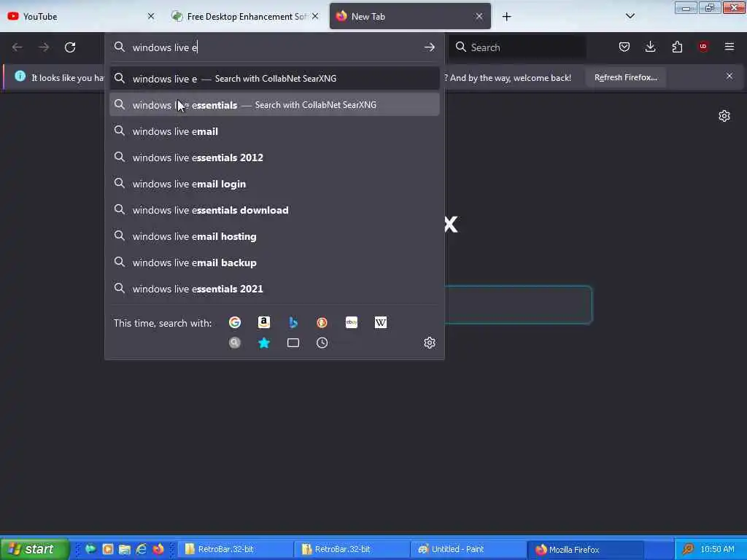
Task: Select the gray magnifier search engine icon
Action: click(235, 343)
